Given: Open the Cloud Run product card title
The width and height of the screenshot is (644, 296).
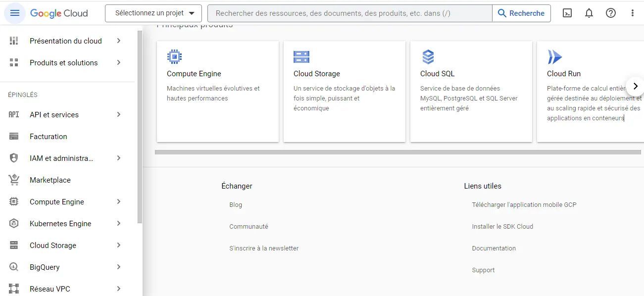Looking at the screenshot, I should point(564,74).
